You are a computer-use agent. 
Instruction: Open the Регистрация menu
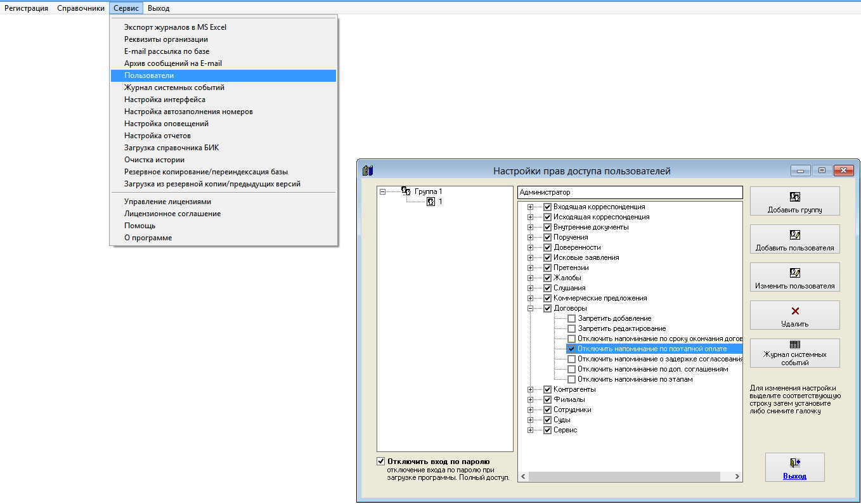coord(27,8)
